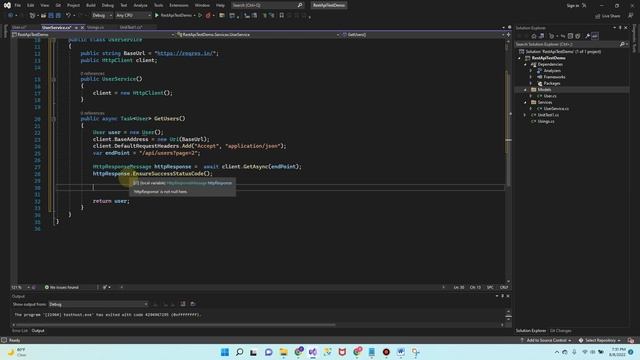Screen dimensions: 640x360
Task: Collapse the Dependencies node
Action: pyautogui.click(x=526, y=64)
